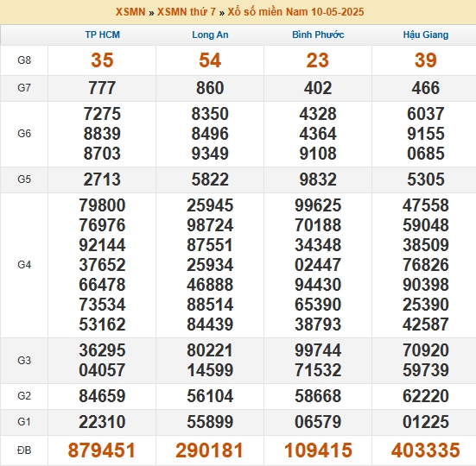The width and height of the screenshot is (476, 466).
Task: Click G6 number 8703
Action: click(102, 153)
